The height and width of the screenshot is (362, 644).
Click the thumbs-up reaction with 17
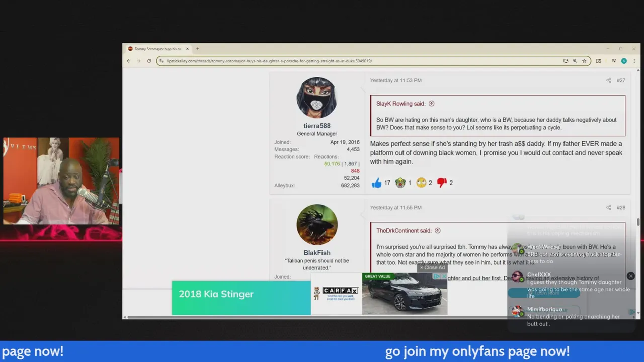click(376, 183)
